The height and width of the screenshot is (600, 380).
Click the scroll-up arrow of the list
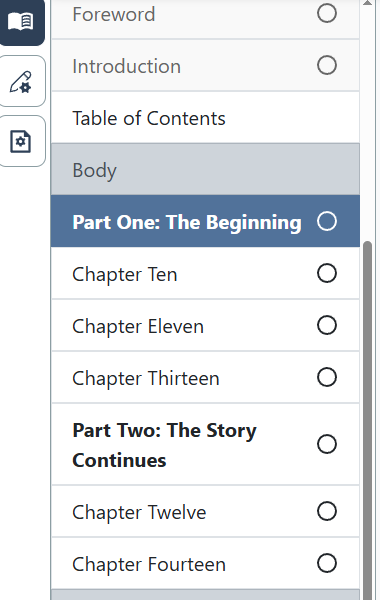[367, 3]
